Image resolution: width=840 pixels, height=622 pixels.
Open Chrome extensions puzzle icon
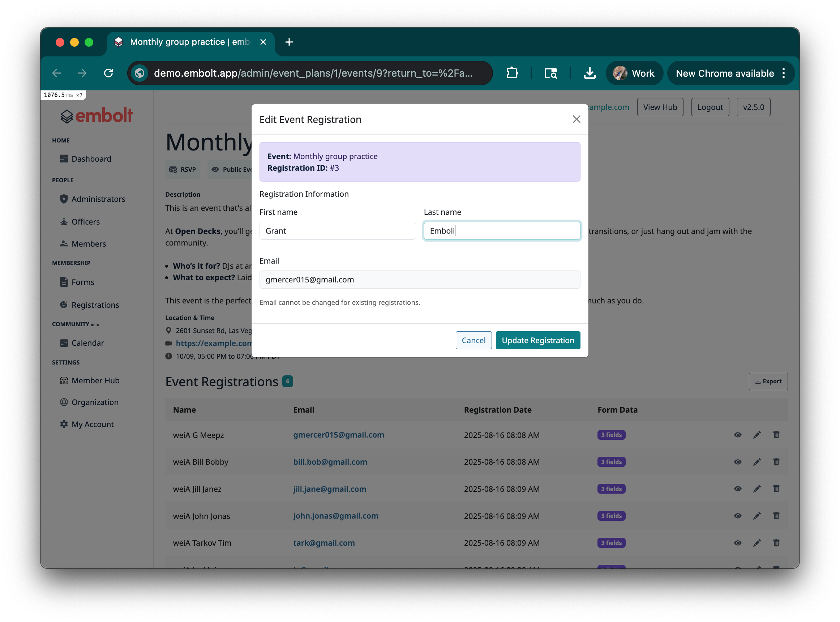click(512, 73)
